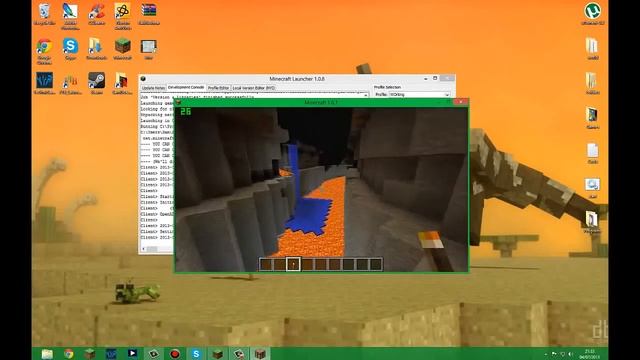Launch Minecraft grass block desktop icon
Image resolution: width=640 pixels, height=360 pixels.
[122, 49]
